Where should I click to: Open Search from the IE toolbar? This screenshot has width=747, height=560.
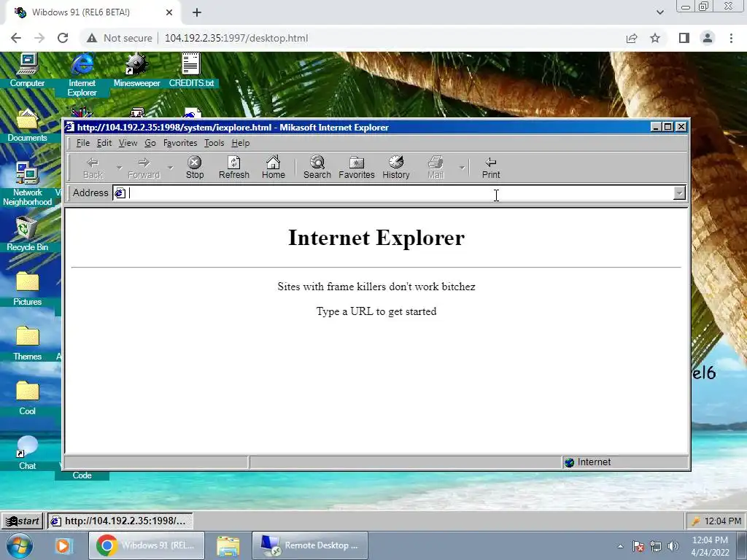(x=317, y=168)
